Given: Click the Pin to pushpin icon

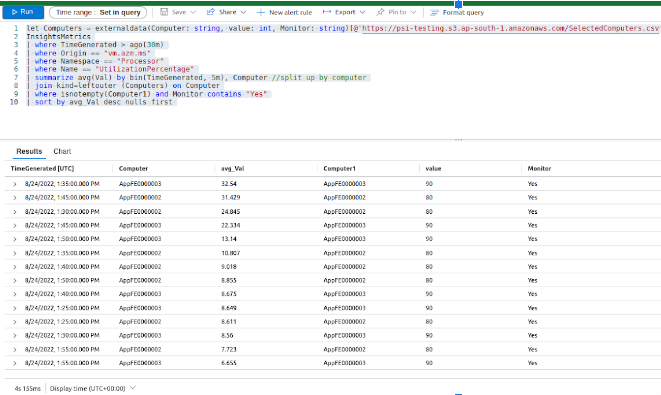Looking at the screenshot, I should click(380, 12).
